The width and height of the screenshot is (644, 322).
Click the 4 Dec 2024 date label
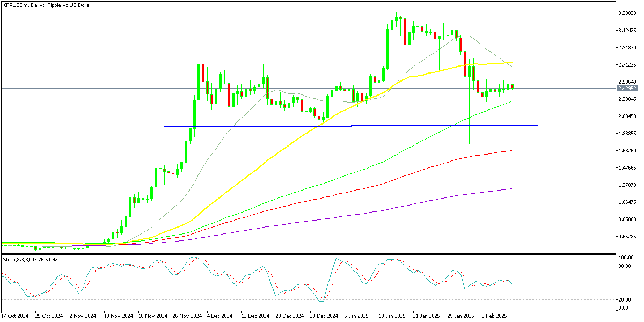[x=221, y=317]
